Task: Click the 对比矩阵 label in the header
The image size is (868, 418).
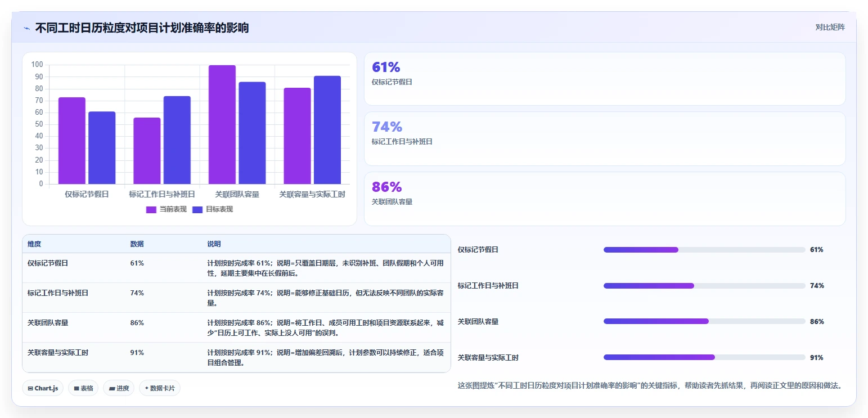Action: coord(830,27)
